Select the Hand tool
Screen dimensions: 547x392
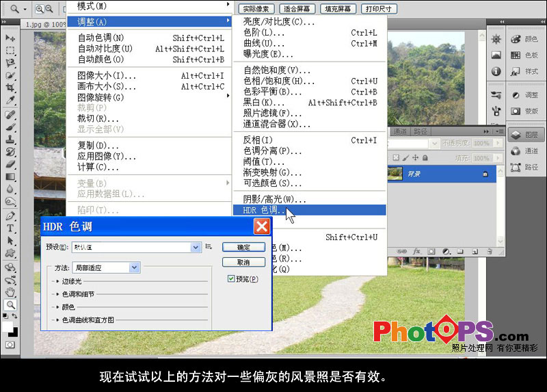[x=10, y=292]
